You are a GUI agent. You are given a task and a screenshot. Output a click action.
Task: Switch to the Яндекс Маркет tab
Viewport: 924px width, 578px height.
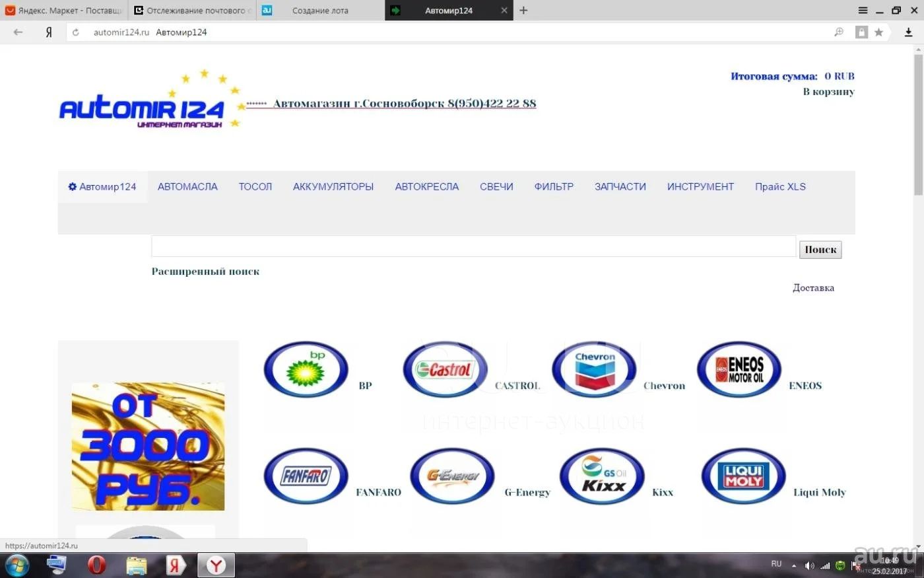(x=64, y=10)
